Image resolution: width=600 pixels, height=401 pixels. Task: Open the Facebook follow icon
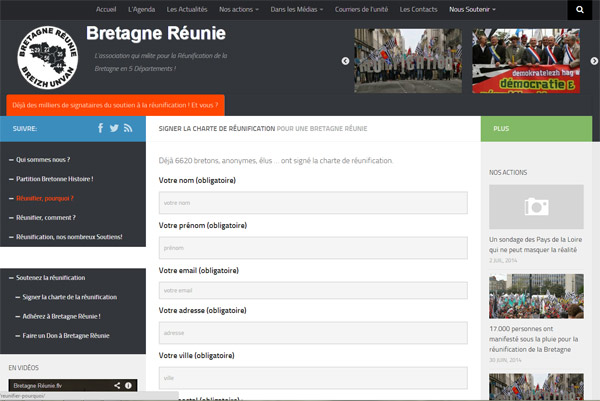pos(101,128)
